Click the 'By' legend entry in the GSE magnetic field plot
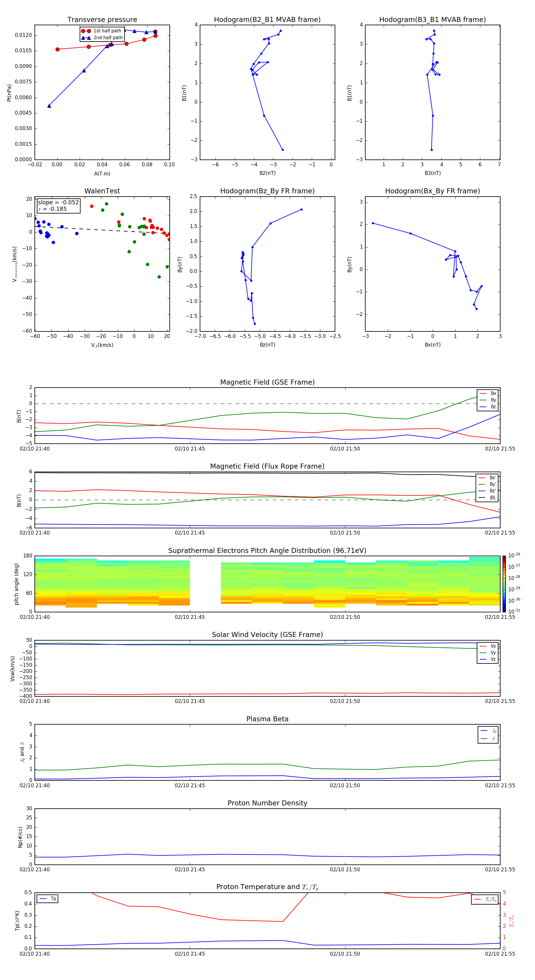Viewport: 535px width, 980px height. [x=488, y=400]
